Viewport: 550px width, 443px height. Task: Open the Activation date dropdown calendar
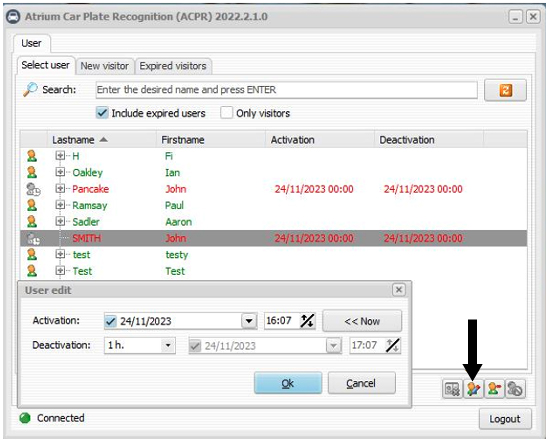tap(249, 321)
